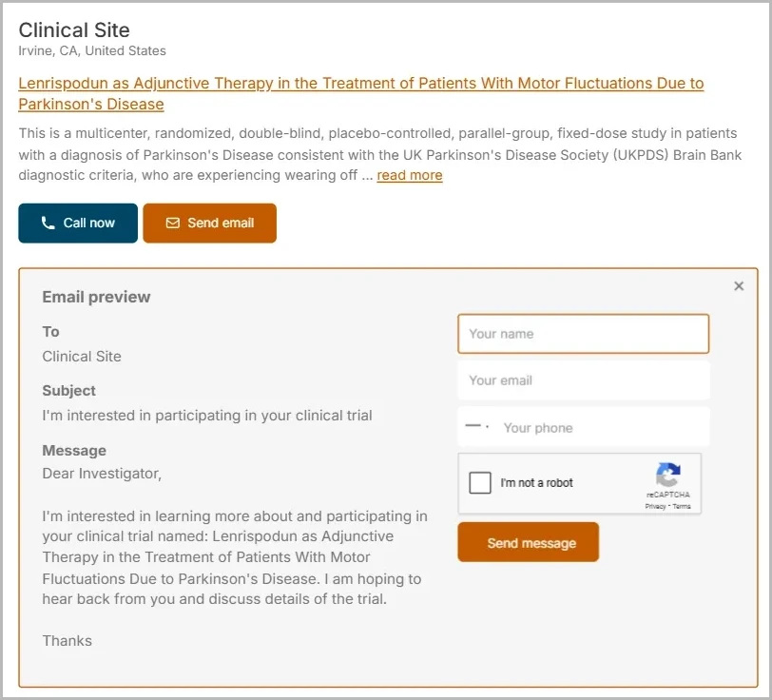The height and width of the screenshot is (700, 772).
Task: Open the reCAPTCHA Privacy link
Action: coord(655,507)
